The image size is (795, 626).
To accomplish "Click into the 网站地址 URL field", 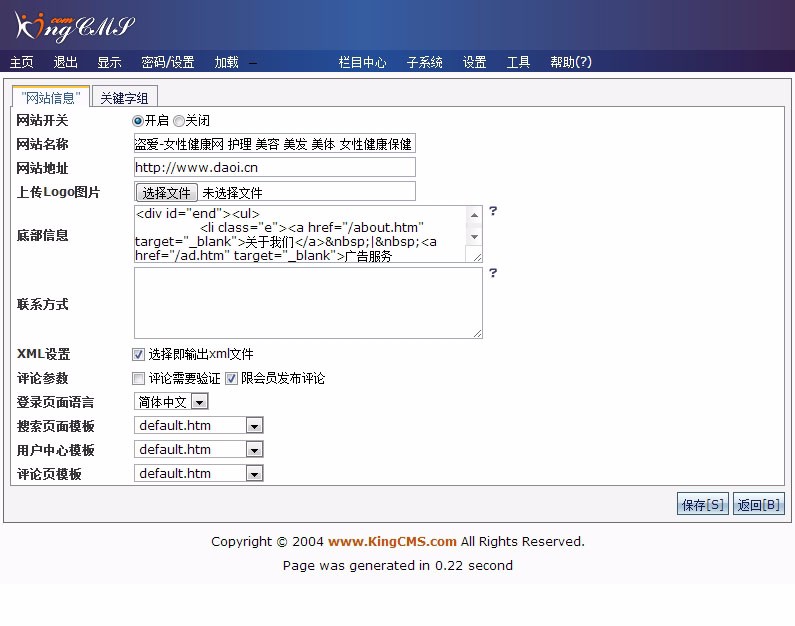I will pyautogui.click(x=275, y=167).
